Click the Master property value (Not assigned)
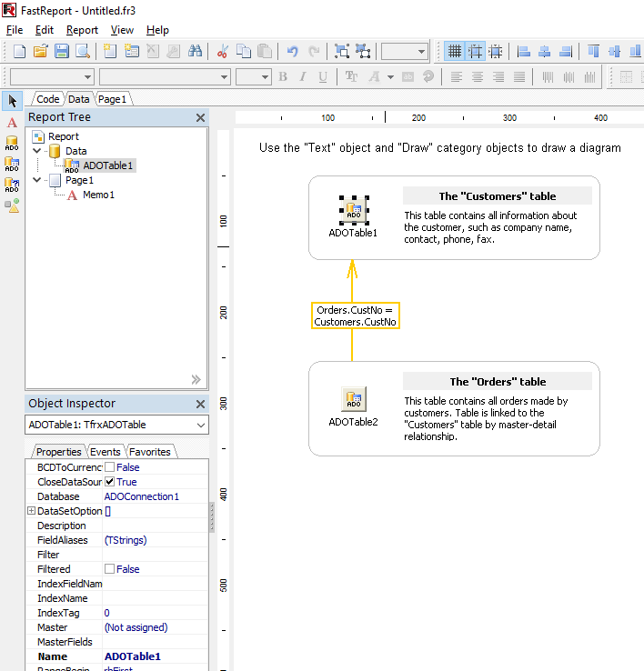Viewport: 644px width, 671px height. click(136, 627)
